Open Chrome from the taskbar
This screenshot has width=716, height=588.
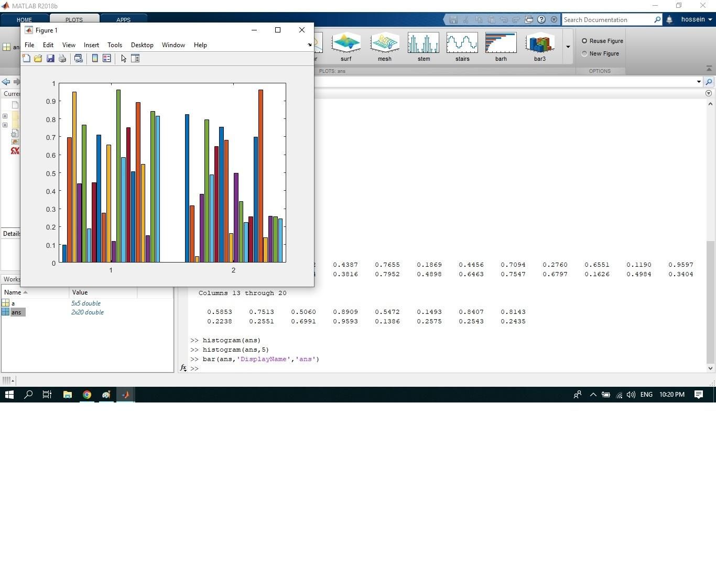coord(87,395)
